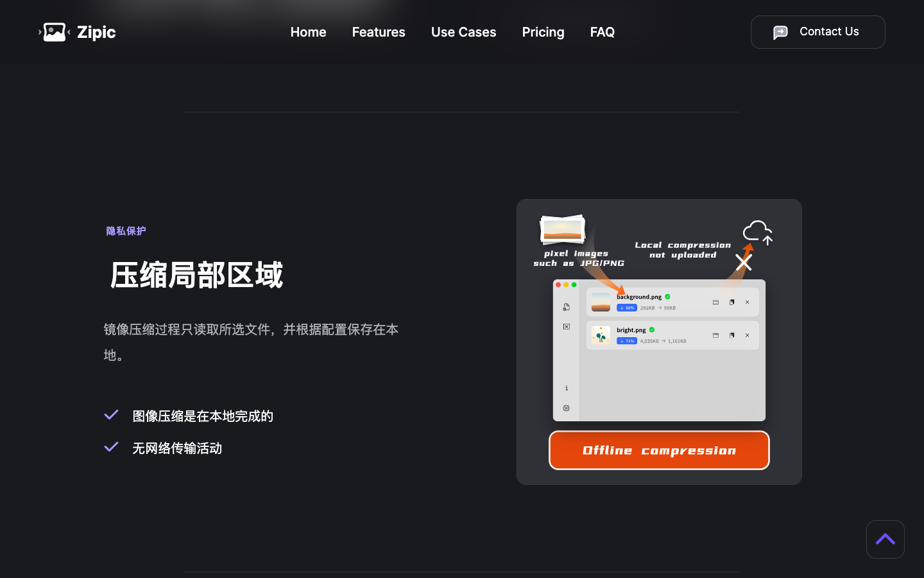The height and width of the screenshot is (578, 924).
Task: Click the 66% compression ratio badge
Action: coord(627,308)
